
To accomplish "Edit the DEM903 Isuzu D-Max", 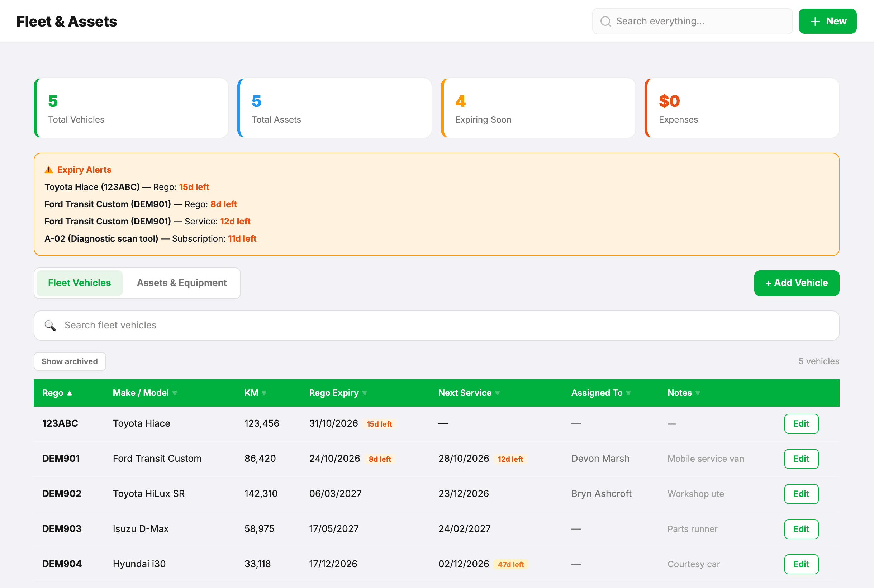I will pyautogui.click(x=801, y=529).
